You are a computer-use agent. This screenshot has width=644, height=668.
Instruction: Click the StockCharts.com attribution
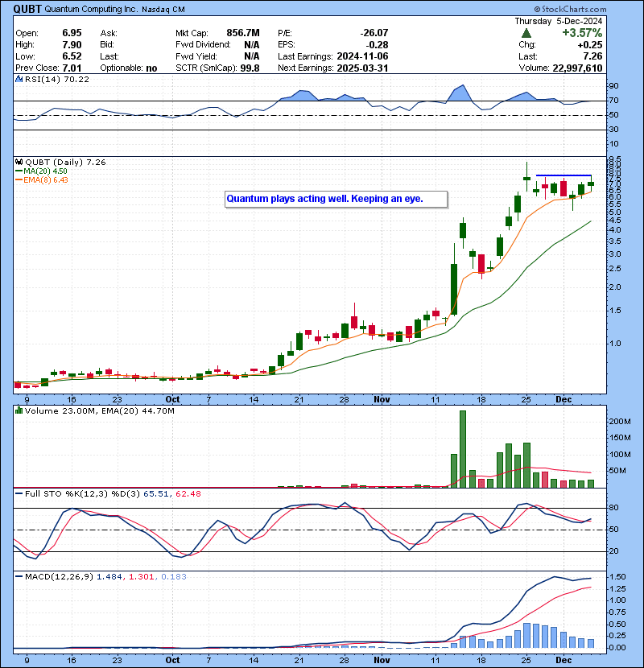[x=570, y=9]
